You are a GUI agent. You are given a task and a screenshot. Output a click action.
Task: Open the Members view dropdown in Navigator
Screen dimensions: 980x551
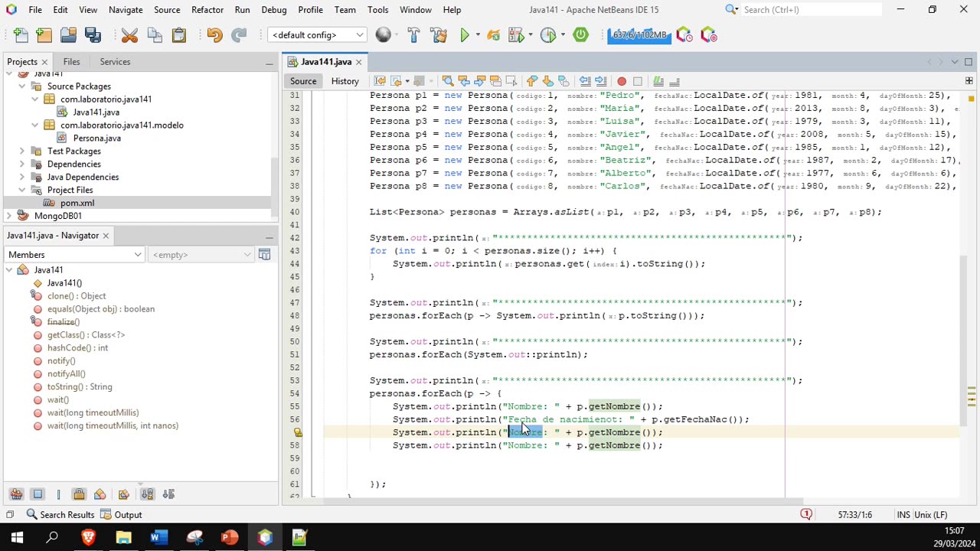pos(74,255)
